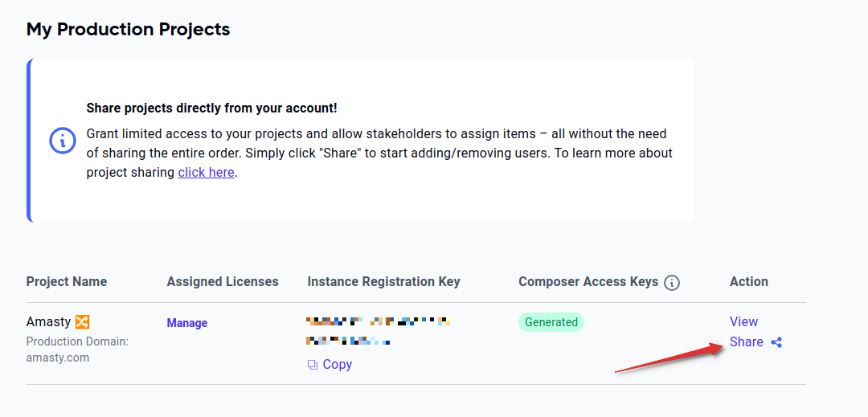Select the blurred instance registration key text
The image size is (868, 417).
[378, 331]
